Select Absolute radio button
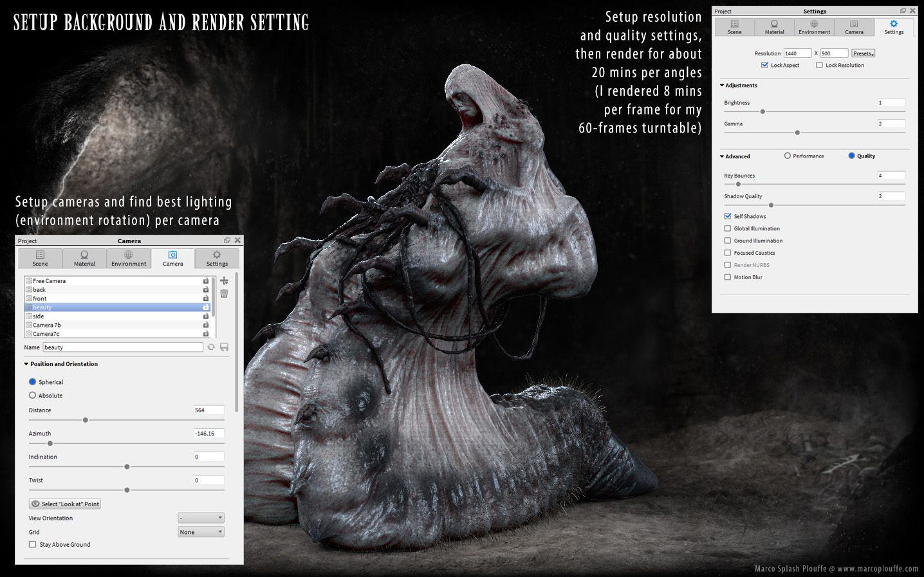 pos(32,395)
